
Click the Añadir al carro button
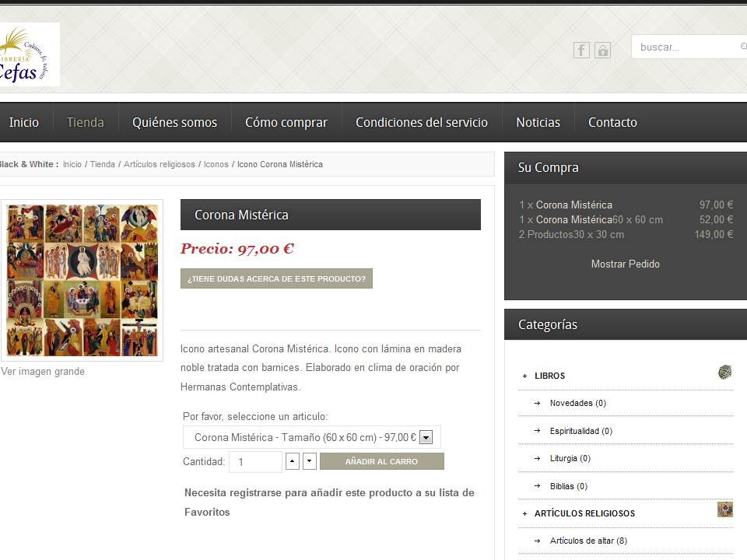coord(381,461)
